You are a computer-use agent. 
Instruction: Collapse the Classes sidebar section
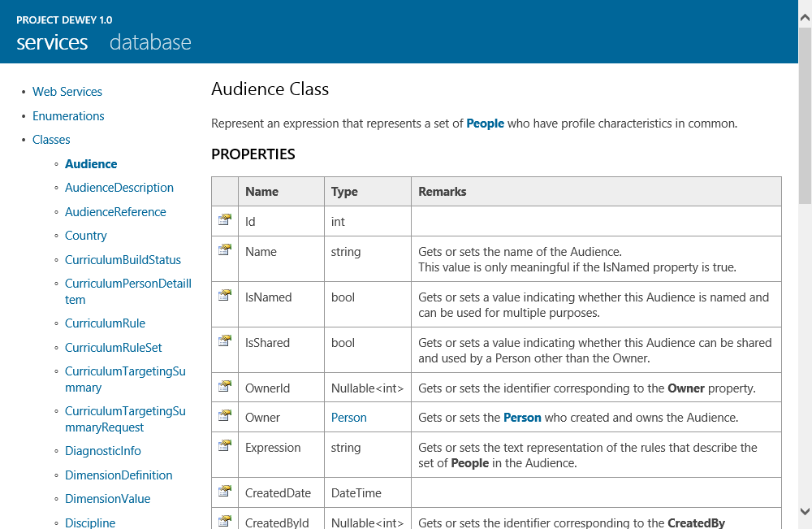pyautogui.click(x=51, y=140)
